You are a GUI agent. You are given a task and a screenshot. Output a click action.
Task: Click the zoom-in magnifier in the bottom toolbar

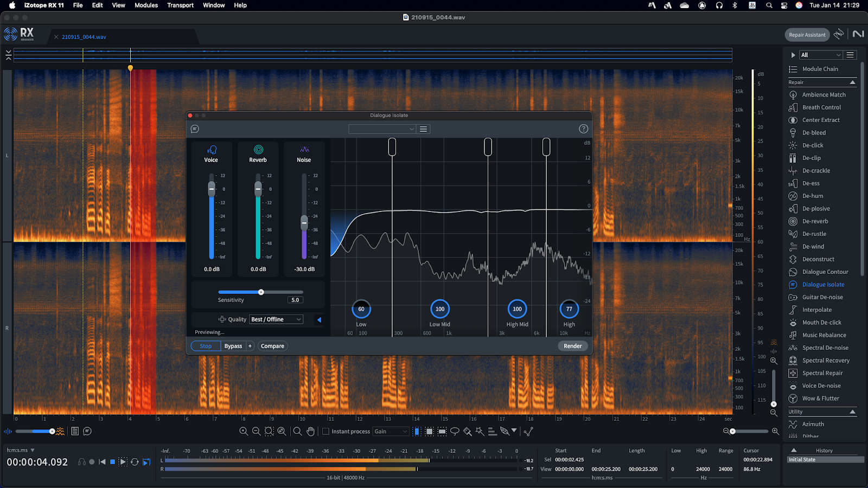[x=244, y=431]
